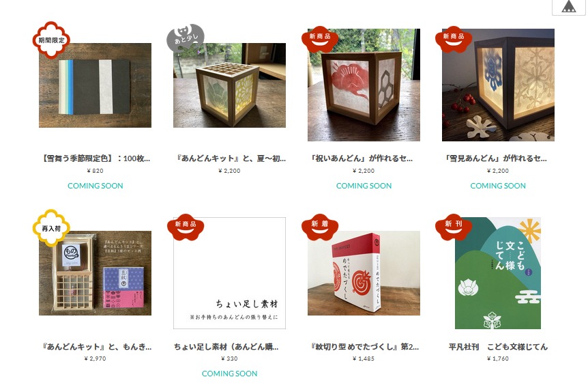Viewport: 588px width, 392px height.
Task: Open the 「祝いあんどん」 product title link
Action: (361, 158)
